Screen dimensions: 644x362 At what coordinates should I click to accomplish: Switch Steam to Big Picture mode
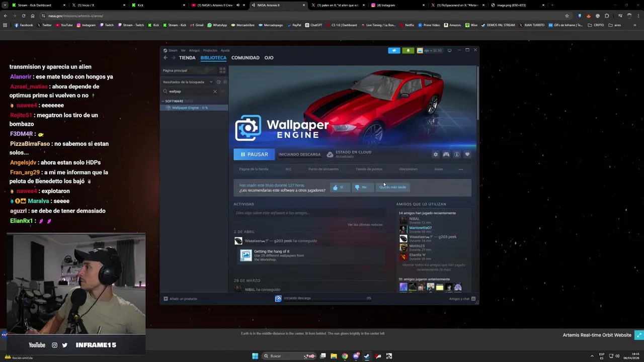click(449, 50)
